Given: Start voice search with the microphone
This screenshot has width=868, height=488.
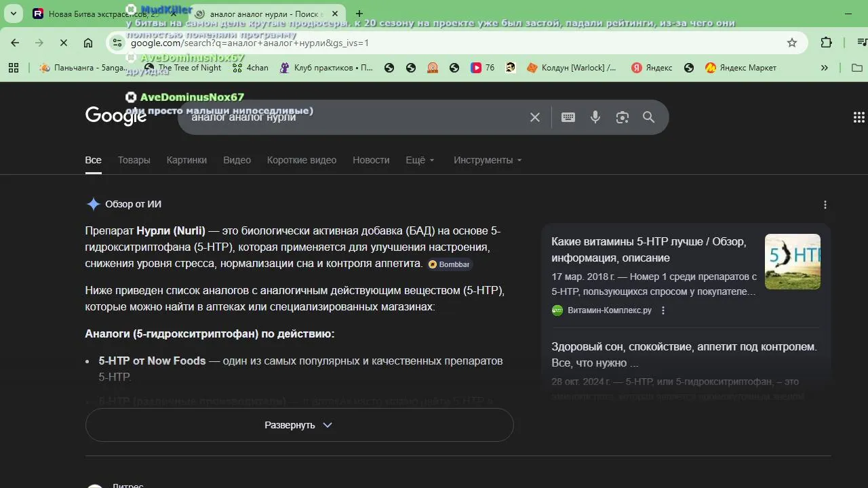Looking at the screenshot, I should tap(595, 117).
